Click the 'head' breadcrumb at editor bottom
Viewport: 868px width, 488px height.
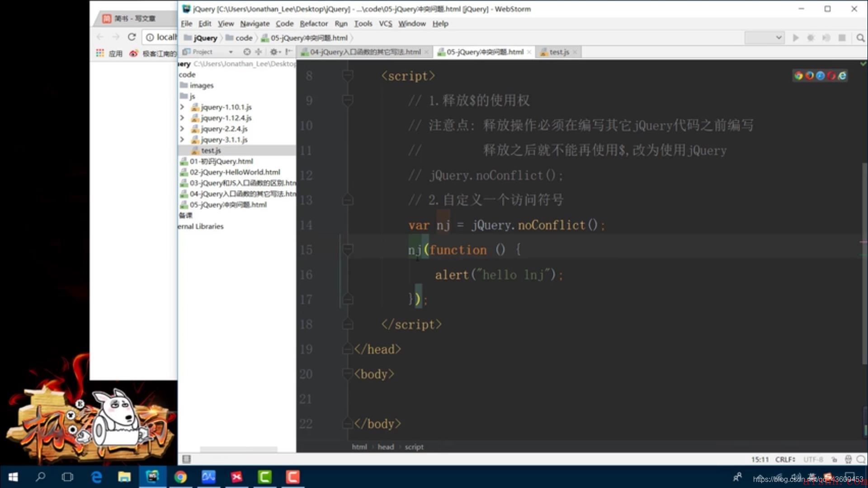[386, 447]
